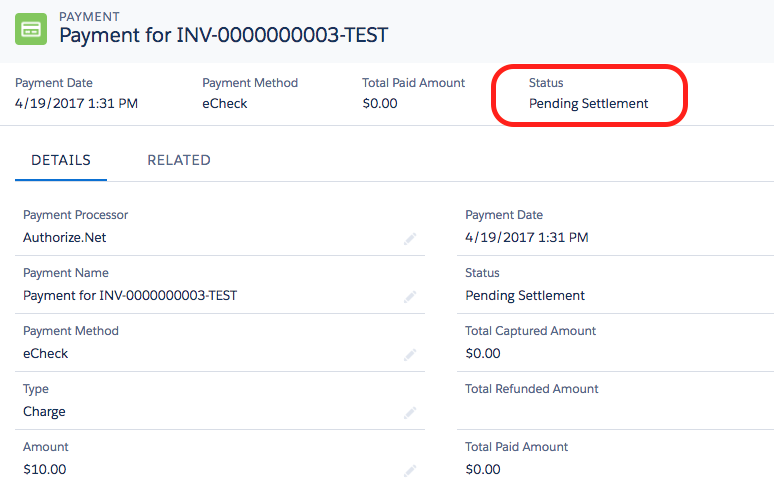Edit the Payment Processor field pencil icon

(409, 239)
